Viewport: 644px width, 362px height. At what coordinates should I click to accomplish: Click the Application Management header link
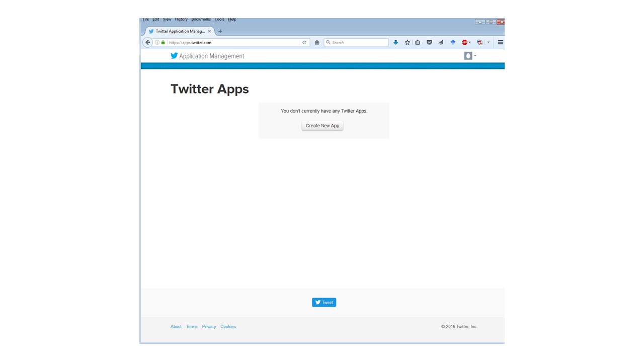[x=211, y=56]
